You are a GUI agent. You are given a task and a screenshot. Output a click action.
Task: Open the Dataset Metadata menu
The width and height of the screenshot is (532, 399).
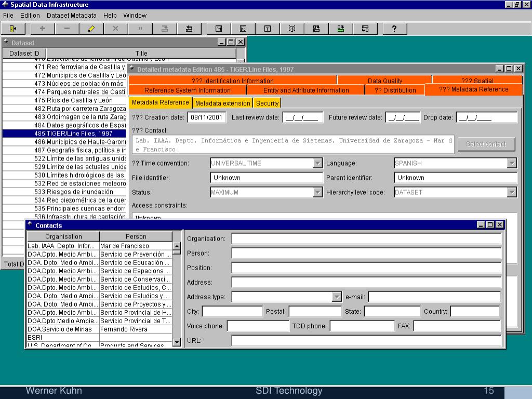(x=72, y=16)
